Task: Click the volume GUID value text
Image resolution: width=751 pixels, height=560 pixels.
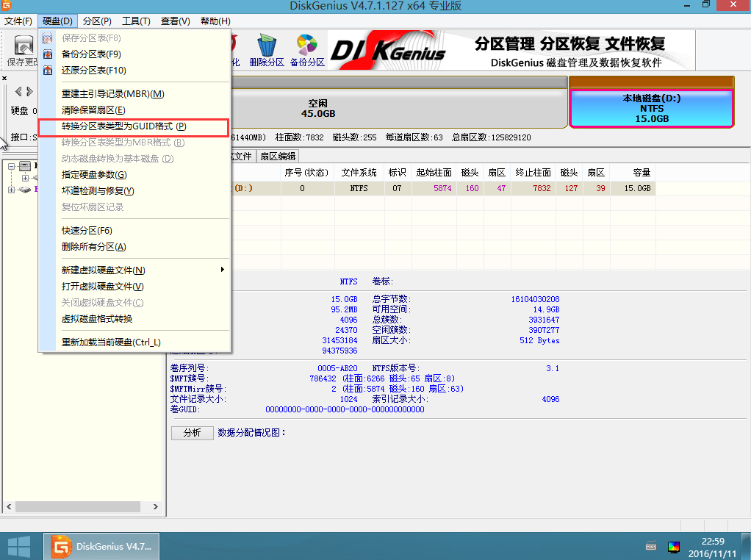Action: click(x=345, y=409)
